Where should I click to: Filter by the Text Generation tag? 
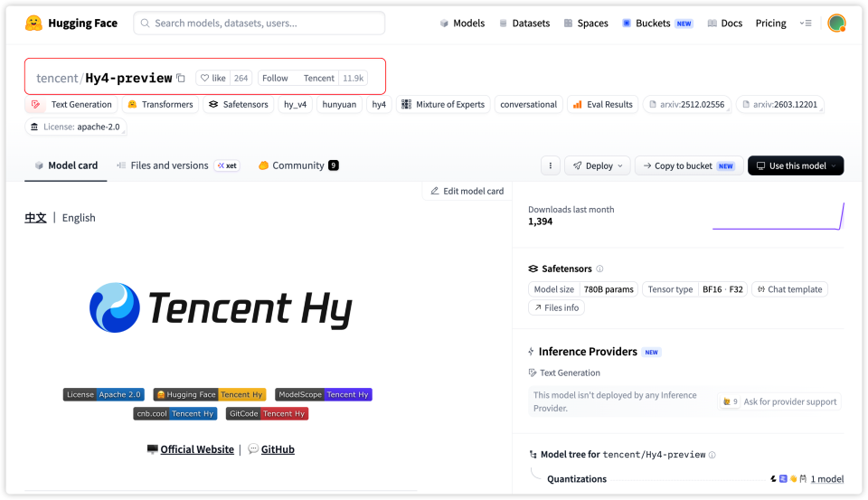pyautogui.click(x=71, y=104)
